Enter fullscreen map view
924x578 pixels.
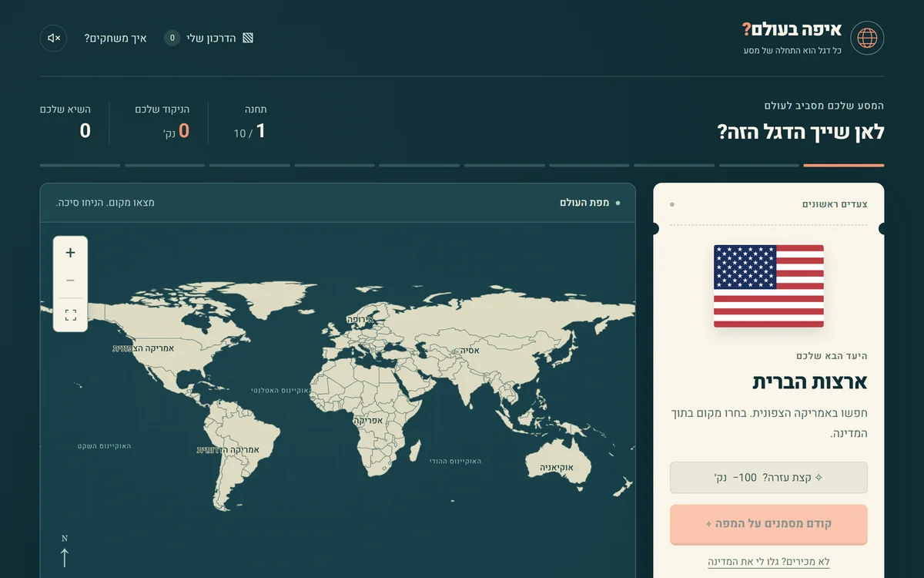tap(70, 314)
